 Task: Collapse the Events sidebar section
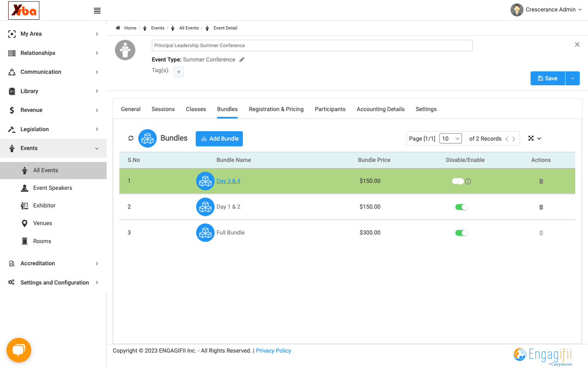coord(53,148)
